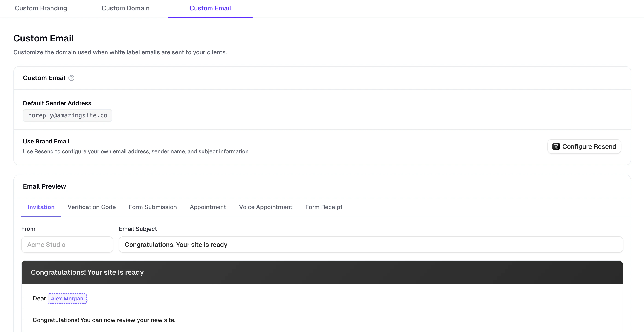The height and width of the screenshot is (332, 644).
Task: Click the Default Sender Address label
Action: point(57,103)
